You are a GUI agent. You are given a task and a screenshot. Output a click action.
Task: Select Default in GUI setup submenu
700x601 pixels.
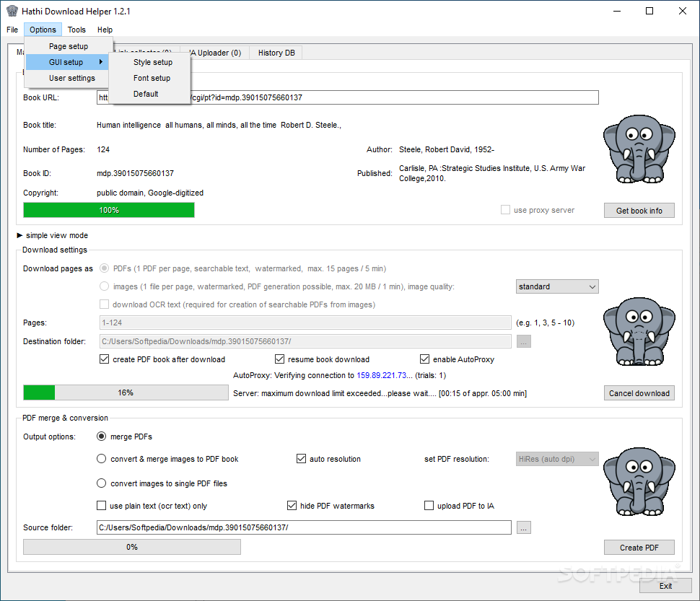click(x=146, y=94)
